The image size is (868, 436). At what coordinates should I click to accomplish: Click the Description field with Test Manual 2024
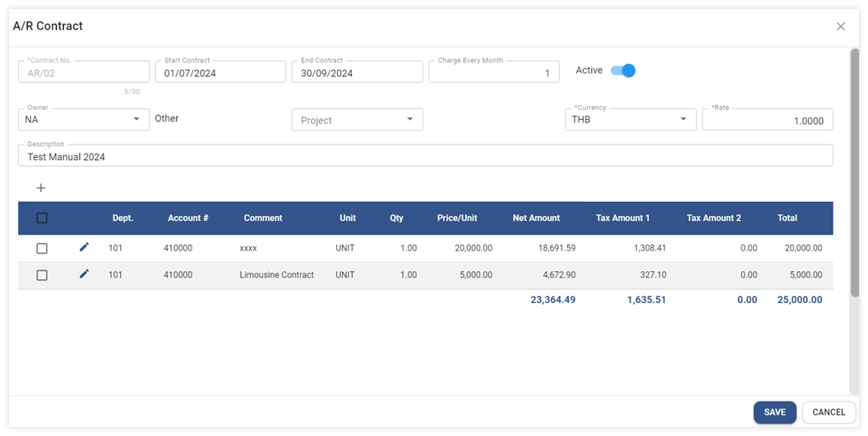tap(425, 156)
